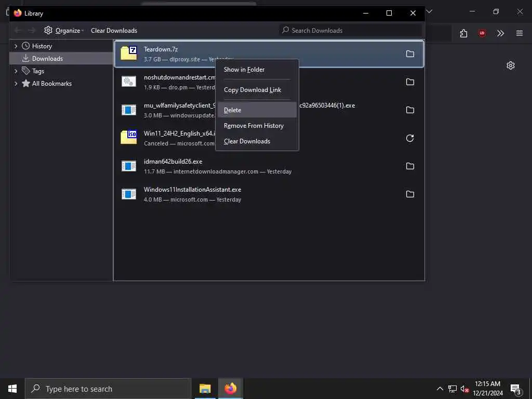
Task: Show hidden system tray icons
Action: click(440, 389)
